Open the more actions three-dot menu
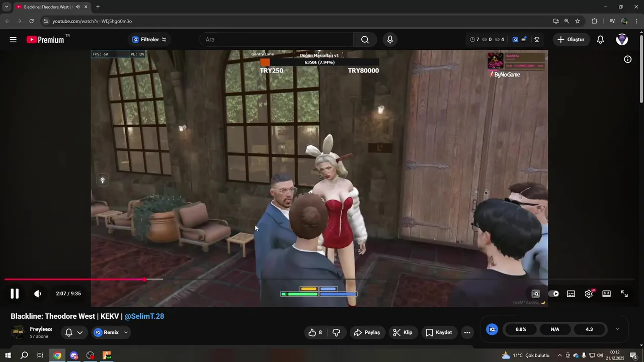Viewport: 644px width, 362px height. 467,332
